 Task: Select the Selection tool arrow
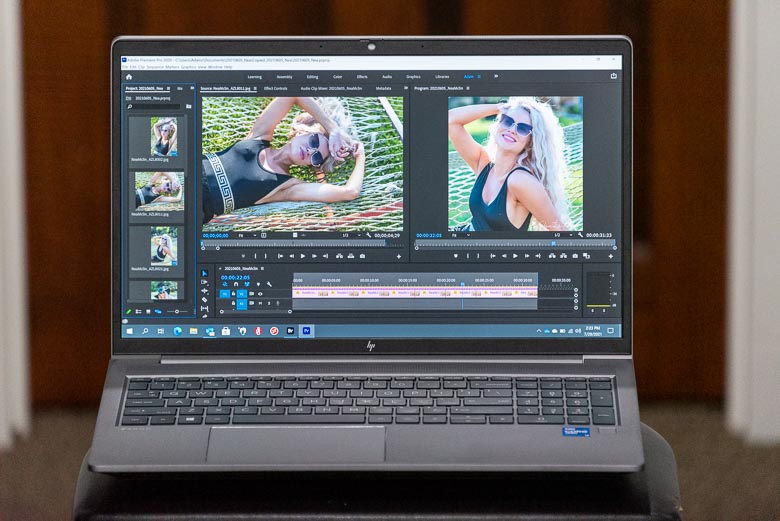pyautogui.click(x=204, y=273)
